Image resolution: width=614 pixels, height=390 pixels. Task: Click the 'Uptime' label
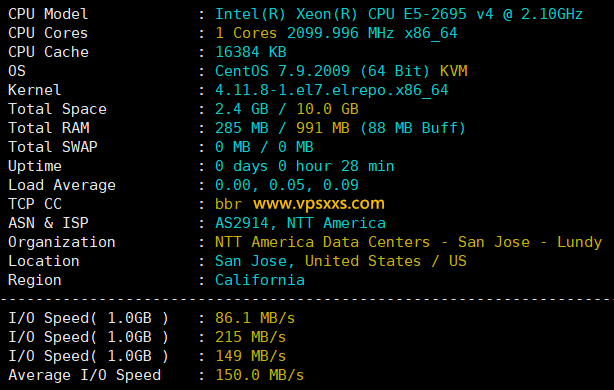click(35, 166)
